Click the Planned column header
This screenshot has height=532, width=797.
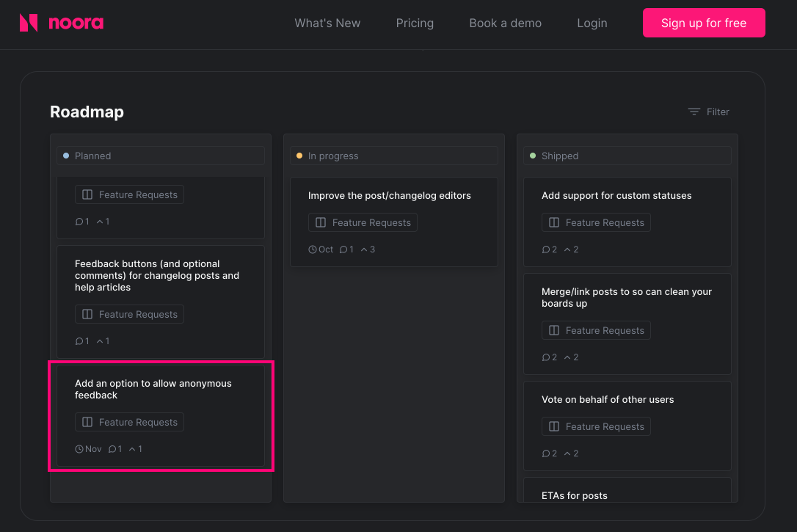click(161, 156)
